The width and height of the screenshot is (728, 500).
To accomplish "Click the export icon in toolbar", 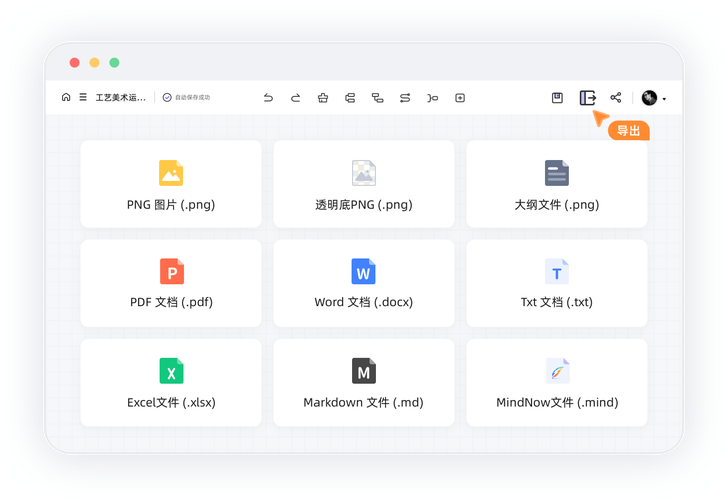I will click(x=587, y=97).
